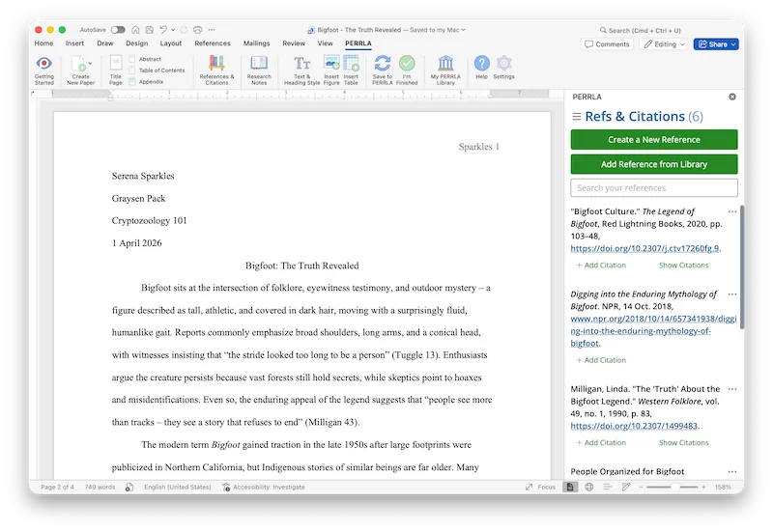Open options for People Organized for Bigfoot reference
773x532 pixels.
point(732,472)
